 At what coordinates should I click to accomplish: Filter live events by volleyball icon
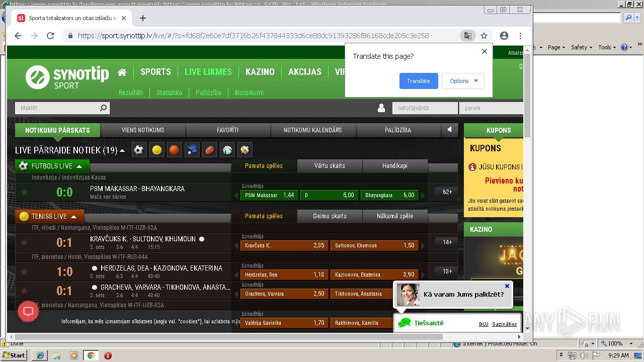(245, 150)
